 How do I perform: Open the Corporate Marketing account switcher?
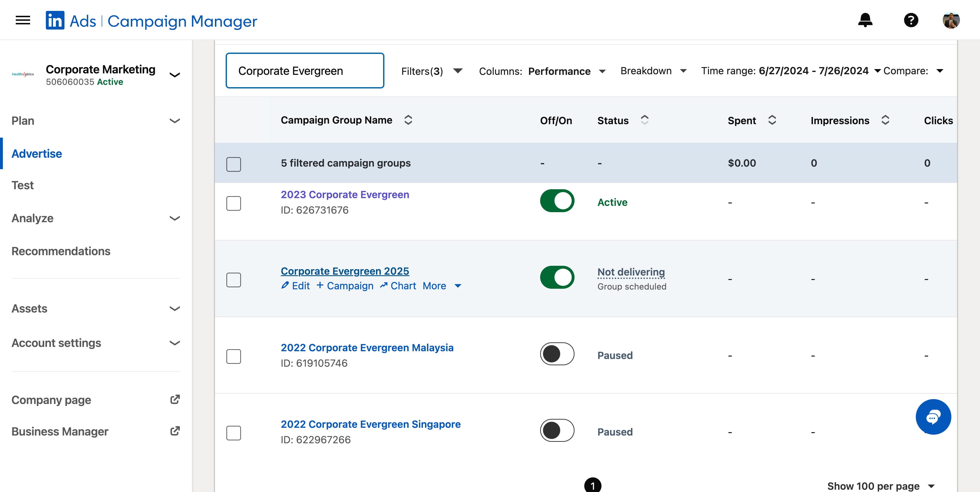coord(175,75)
